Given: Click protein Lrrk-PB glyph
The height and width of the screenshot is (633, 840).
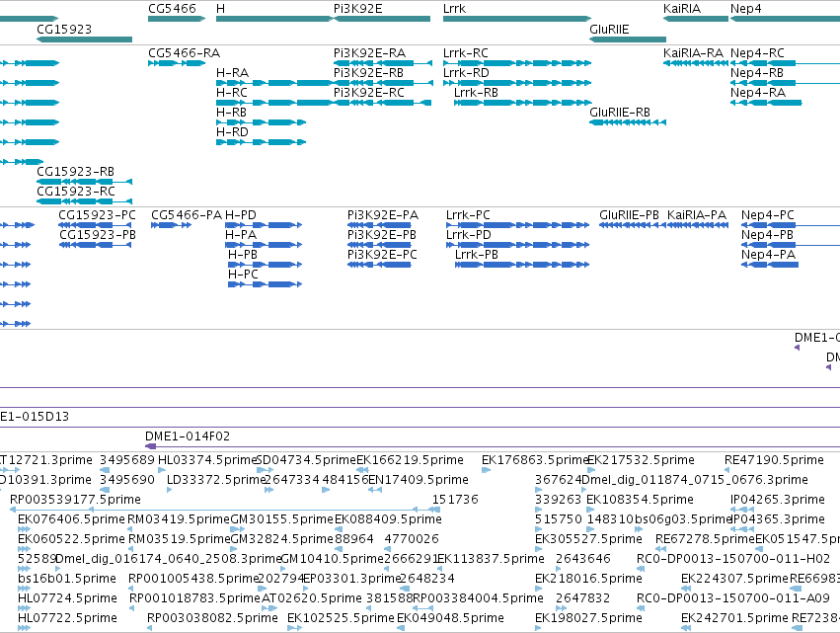Looking at the screenshot, I should [522, 265].
